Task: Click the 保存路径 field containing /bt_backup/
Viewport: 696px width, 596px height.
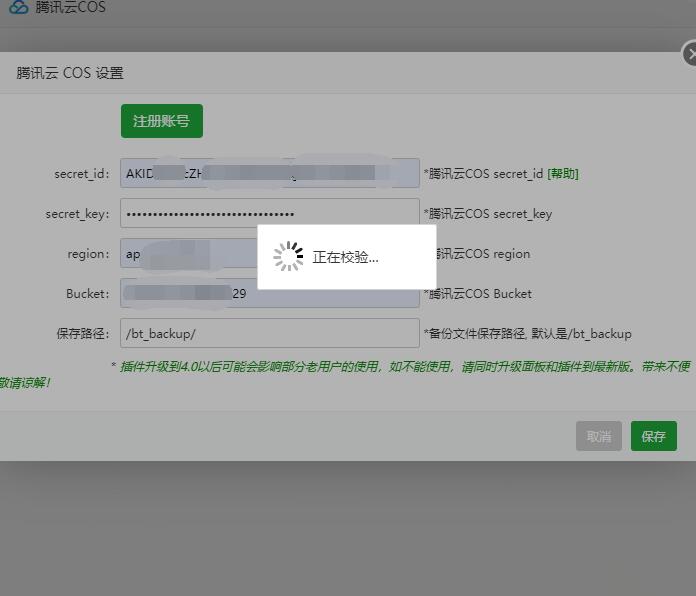Action: point(269,333)
